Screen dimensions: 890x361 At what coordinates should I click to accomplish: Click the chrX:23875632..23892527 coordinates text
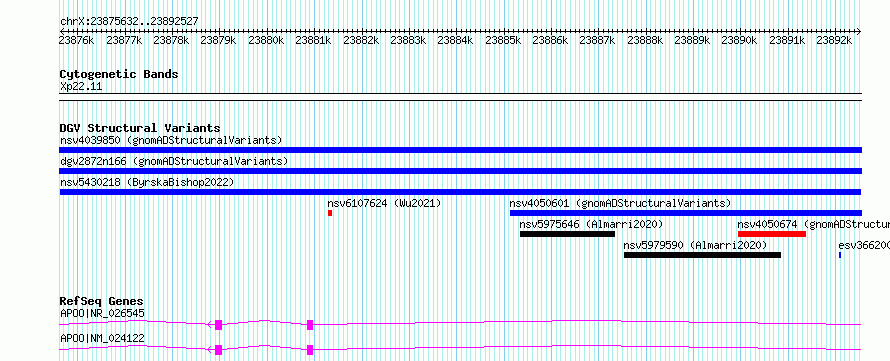pyautogui.click(x=129, y=21)
